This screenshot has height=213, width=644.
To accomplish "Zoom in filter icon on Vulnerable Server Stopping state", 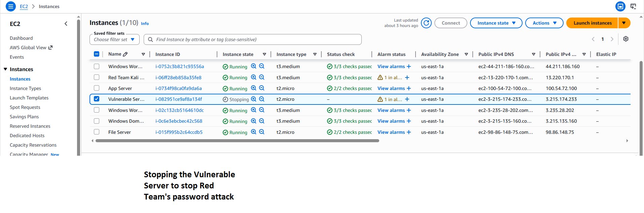I will (254, 99).
